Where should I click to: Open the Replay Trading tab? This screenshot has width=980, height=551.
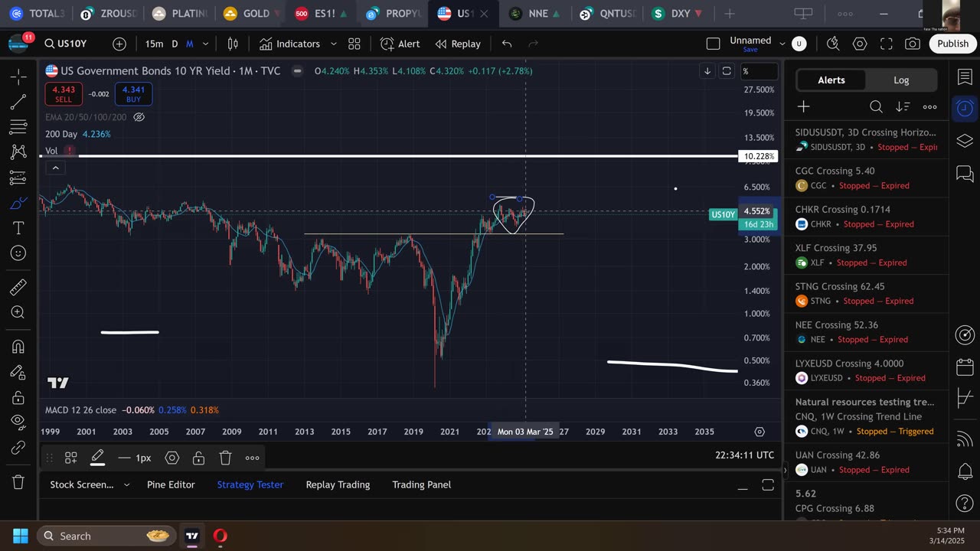tap(338, 484)
